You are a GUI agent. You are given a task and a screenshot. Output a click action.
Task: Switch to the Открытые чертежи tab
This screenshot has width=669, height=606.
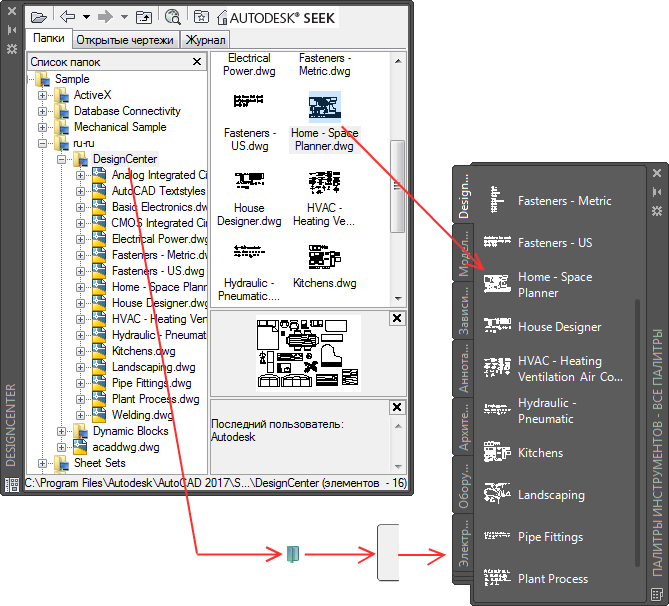(125, 40)
